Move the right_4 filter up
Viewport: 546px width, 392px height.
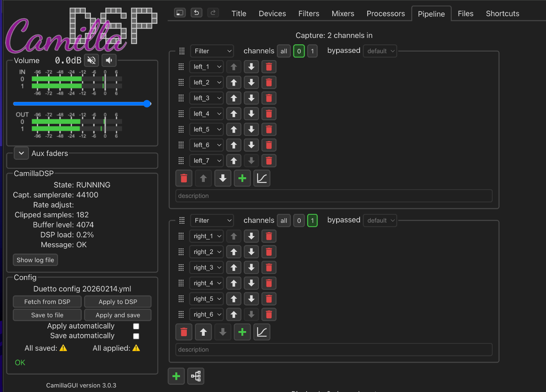pos(234,283)
